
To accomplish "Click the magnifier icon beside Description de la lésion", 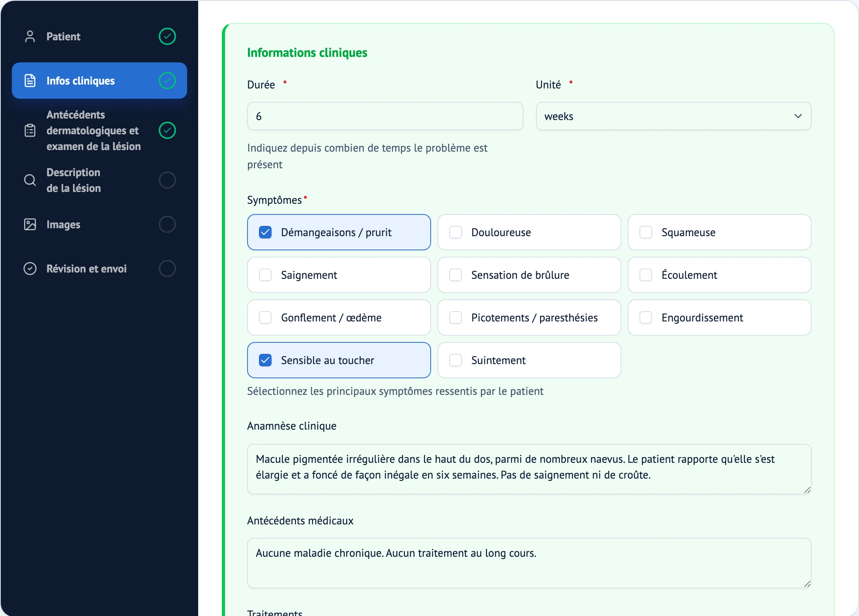I will pyautogui.click(x=30, y=180).
